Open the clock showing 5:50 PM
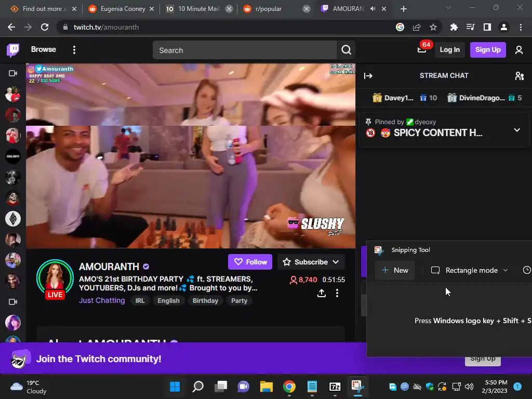 (x=495, y=387)
